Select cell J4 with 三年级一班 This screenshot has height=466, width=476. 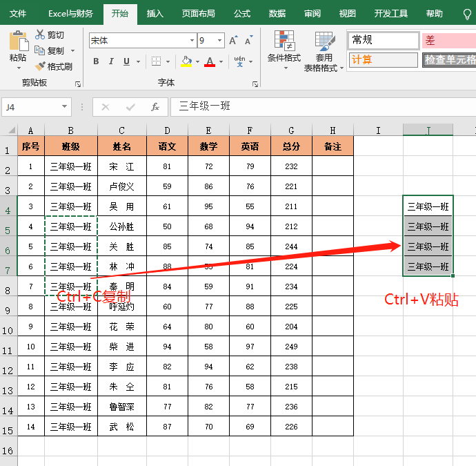click(x=428, y=206)
